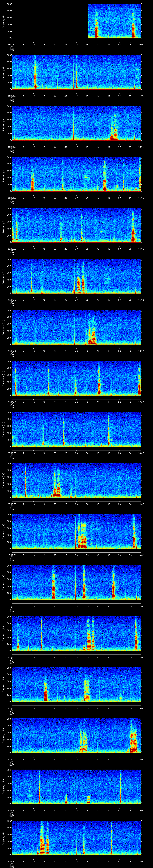Select the spectrogram plot starting at 23:19:00
The width and height of the screenshot is (153, 868).
click(x=77, y=531)
